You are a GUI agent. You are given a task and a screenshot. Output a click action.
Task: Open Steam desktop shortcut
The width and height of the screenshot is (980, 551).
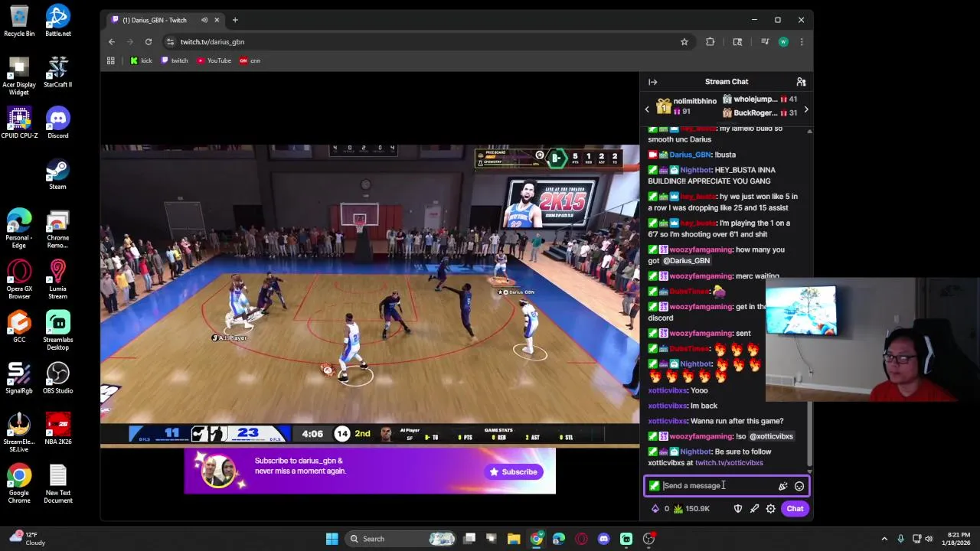[x=57, y=174]
